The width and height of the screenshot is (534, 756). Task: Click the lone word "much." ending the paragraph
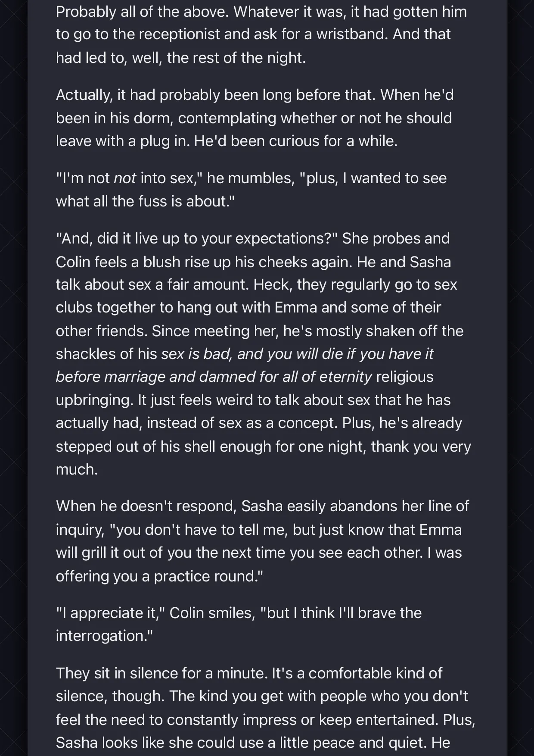coord(77,469)
